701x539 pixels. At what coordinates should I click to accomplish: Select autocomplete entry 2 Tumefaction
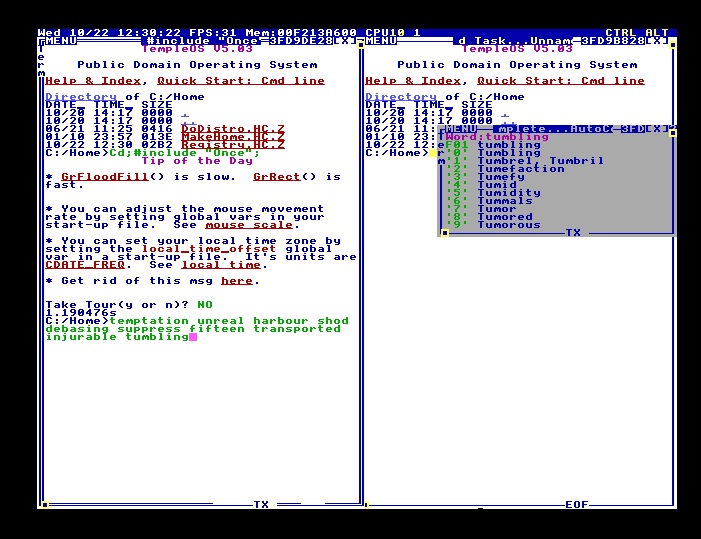pos(505,169)
